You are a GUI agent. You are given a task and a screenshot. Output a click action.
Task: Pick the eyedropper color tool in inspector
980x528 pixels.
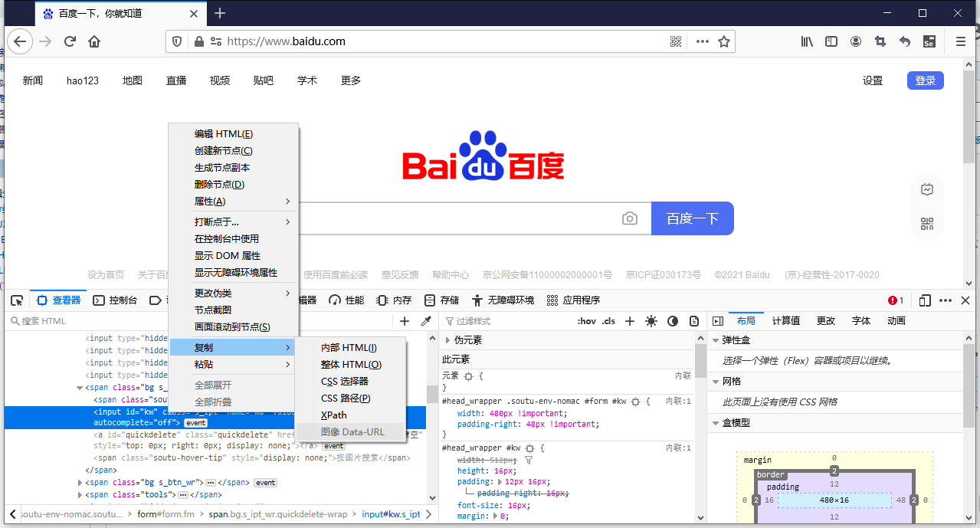tap(427, 321)
